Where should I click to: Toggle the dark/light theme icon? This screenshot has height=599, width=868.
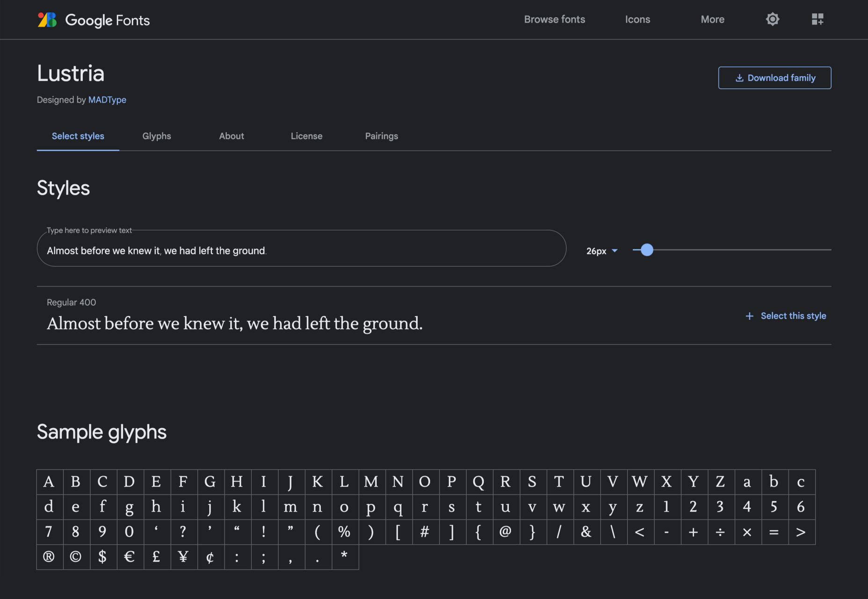(x=773, y=19)
